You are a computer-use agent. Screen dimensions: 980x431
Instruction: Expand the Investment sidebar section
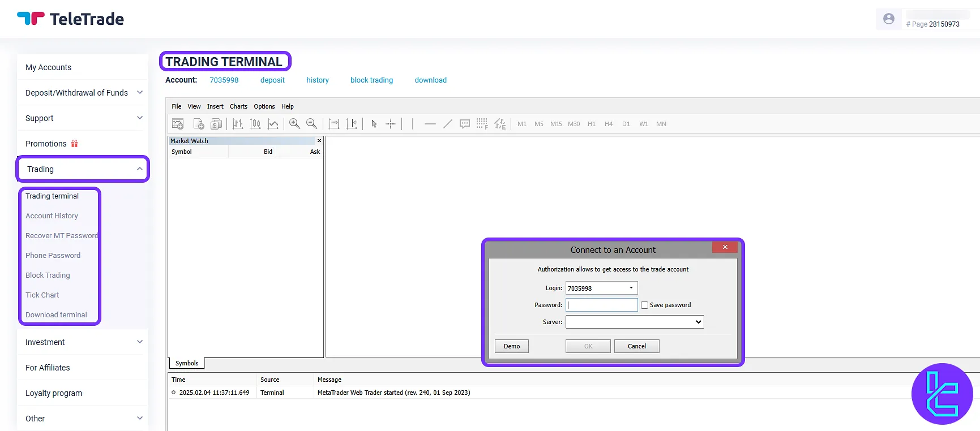[x=140, y=342]
